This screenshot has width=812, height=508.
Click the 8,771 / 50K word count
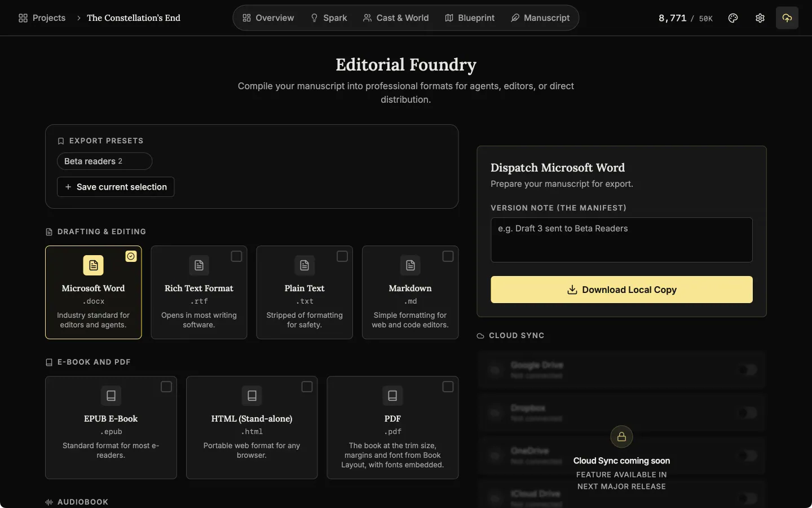tap(686, 18)
